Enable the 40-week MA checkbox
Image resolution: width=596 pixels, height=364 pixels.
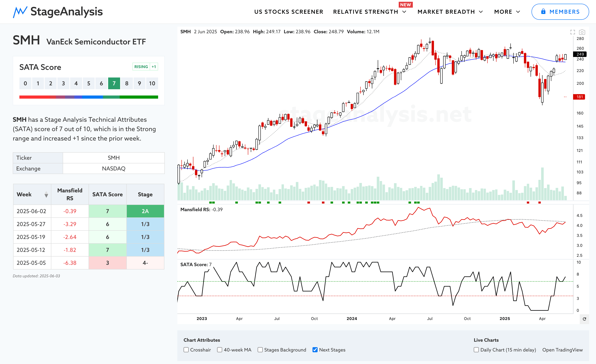[220, 350]
